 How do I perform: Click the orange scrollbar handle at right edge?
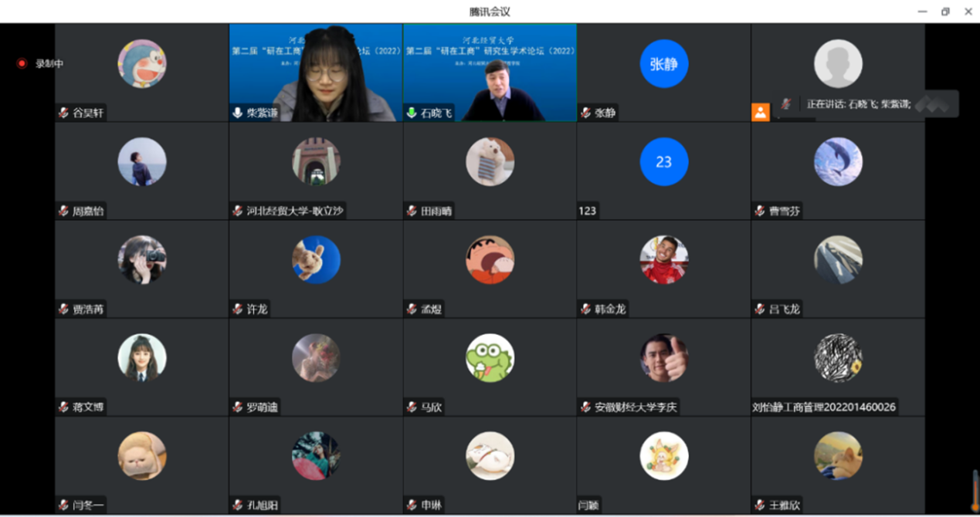975,492
